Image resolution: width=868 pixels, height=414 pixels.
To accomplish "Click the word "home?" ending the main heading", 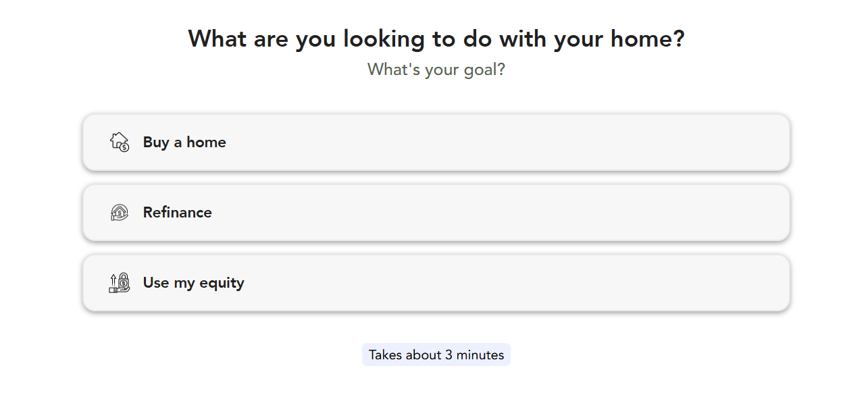I will pos(647,38).
